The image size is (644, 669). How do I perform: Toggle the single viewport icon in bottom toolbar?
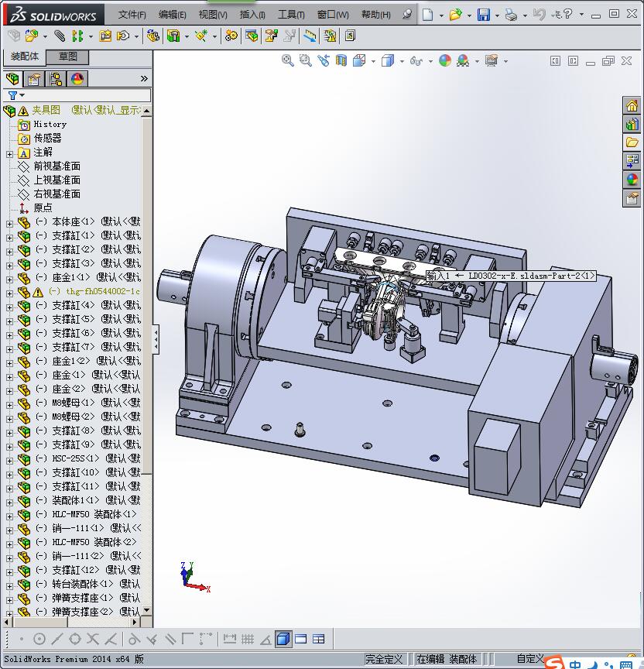coord(300,639)
